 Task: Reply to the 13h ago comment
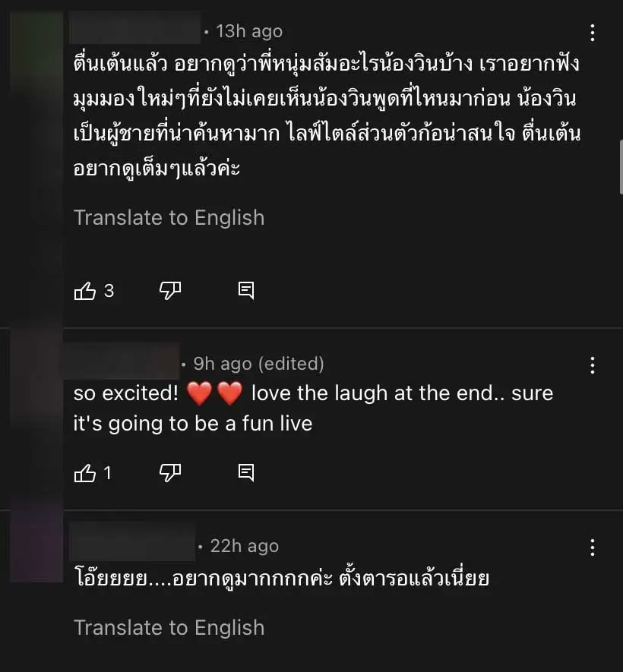[x=246, y=291]
